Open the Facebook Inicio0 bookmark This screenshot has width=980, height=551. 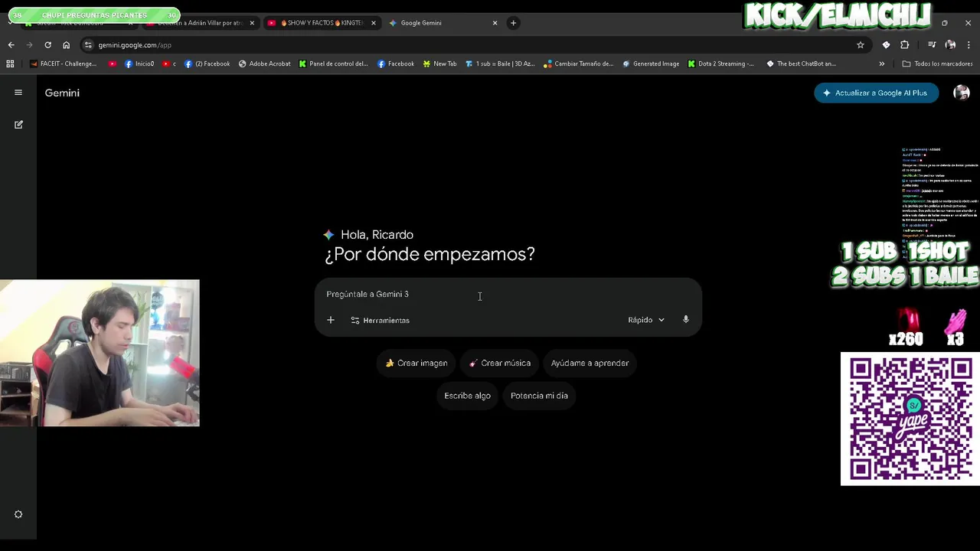point(139,64)
